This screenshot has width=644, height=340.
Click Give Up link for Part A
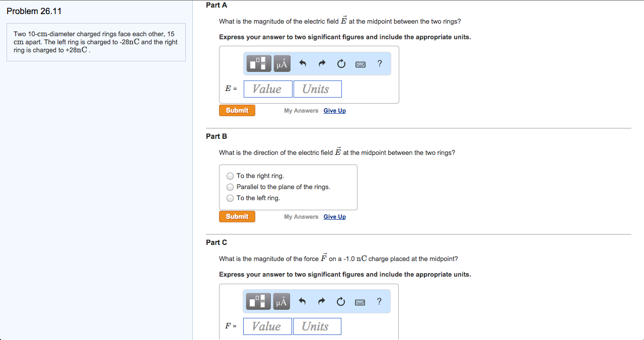[x=335, y=111]
